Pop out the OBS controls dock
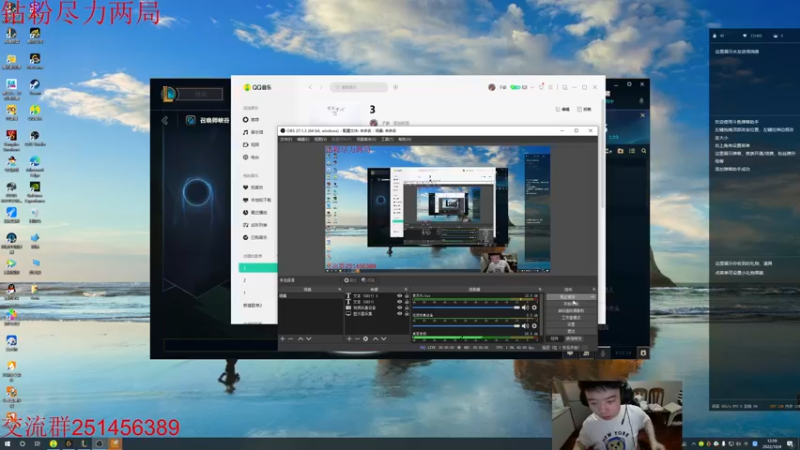Screen dimensions: 800x450 click(x=593, y=289)
